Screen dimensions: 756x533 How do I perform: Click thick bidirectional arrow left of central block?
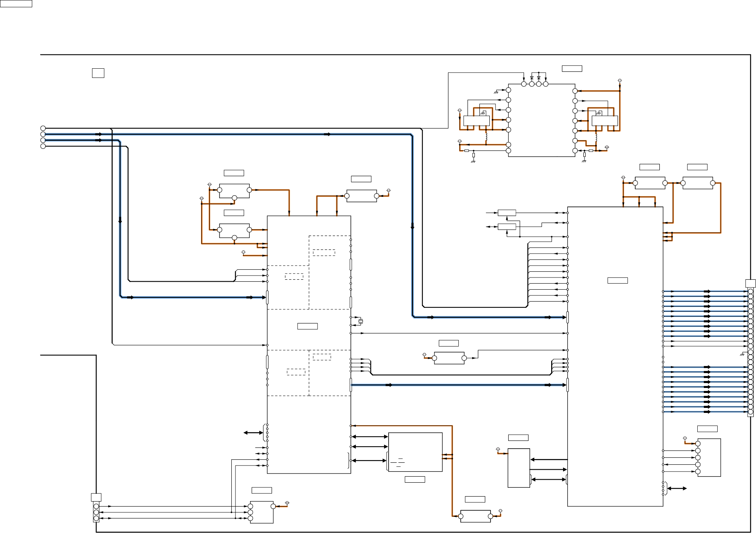coord(253,433)
